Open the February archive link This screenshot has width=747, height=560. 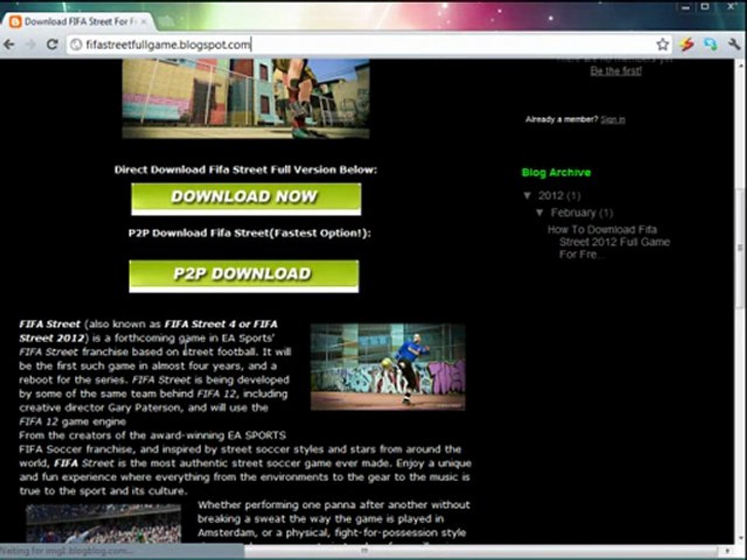tap(573, 213)
